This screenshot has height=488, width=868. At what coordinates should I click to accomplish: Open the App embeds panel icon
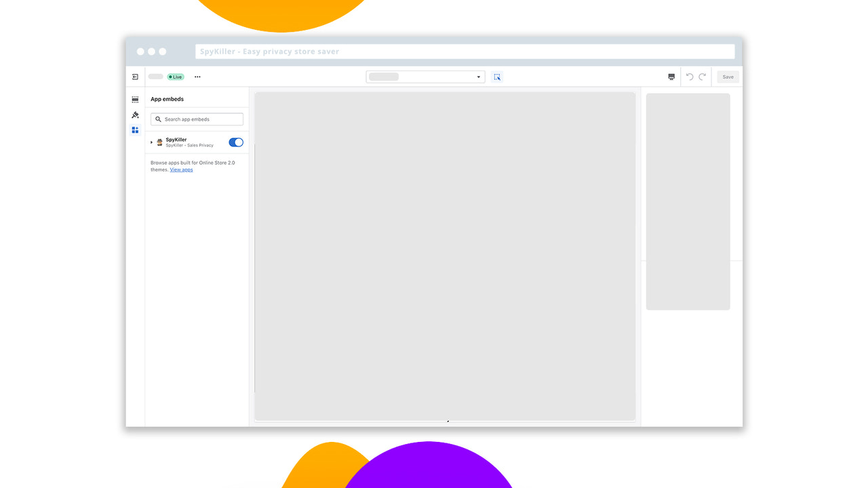click(x=135, y=130)
